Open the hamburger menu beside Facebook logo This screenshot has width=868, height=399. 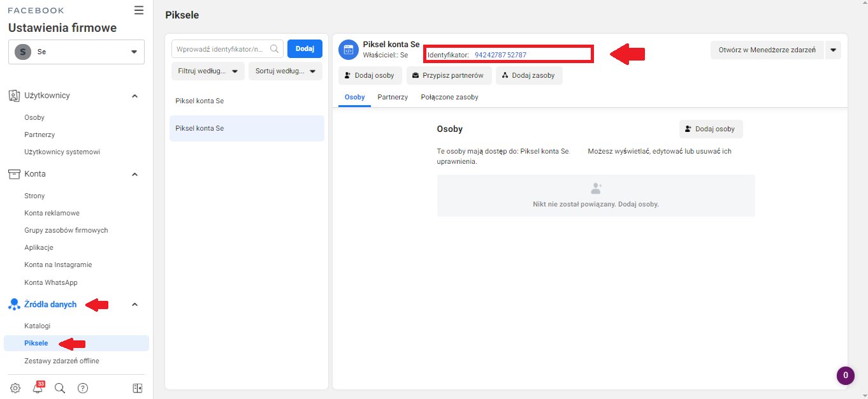pos(139,10)
